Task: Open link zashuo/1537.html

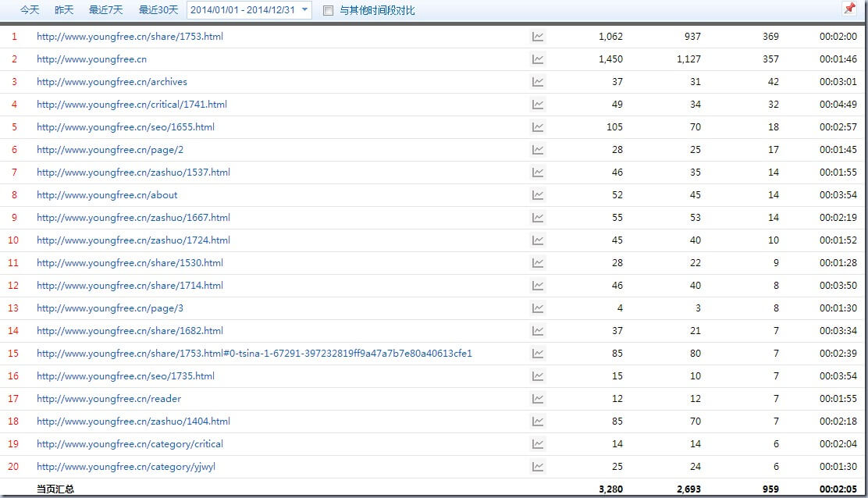Action: [133, 173]
